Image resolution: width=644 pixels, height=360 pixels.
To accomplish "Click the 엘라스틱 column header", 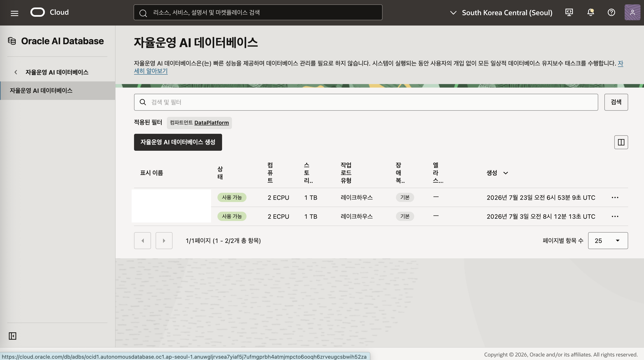I will click(438, 173).
